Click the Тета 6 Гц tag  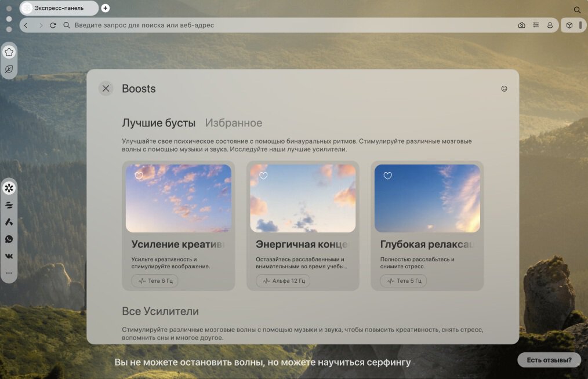[x=155, y=281]
